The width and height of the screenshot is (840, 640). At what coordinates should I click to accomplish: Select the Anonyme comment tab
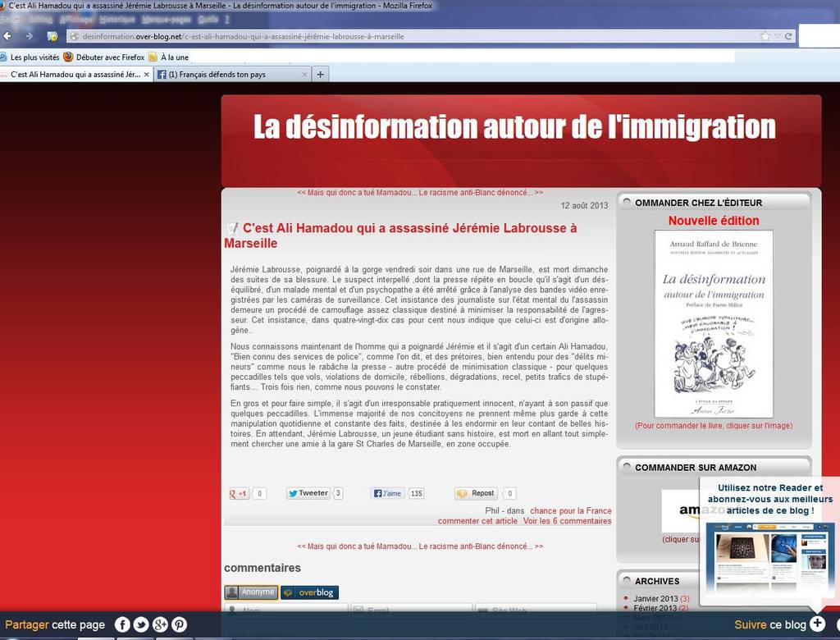251,592
